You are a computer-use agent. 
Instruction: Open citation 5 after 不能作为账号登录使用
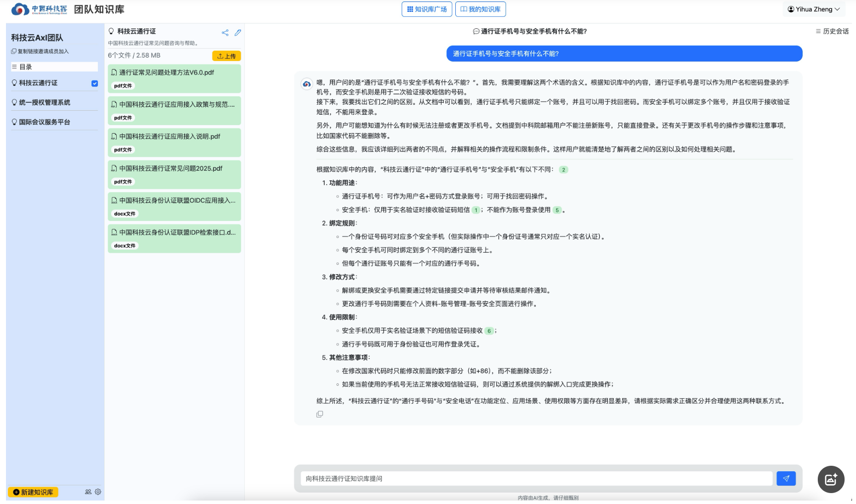[557, 210]
